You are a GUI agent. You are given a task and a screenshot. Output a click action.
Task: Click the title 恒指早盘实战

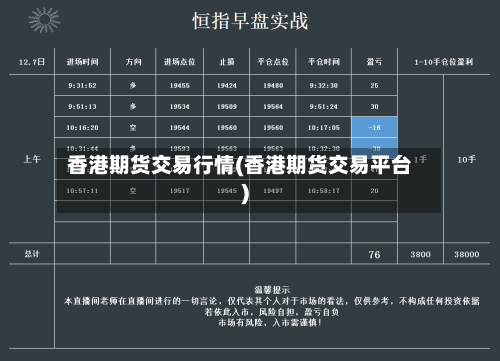click(x=250, y=21)
